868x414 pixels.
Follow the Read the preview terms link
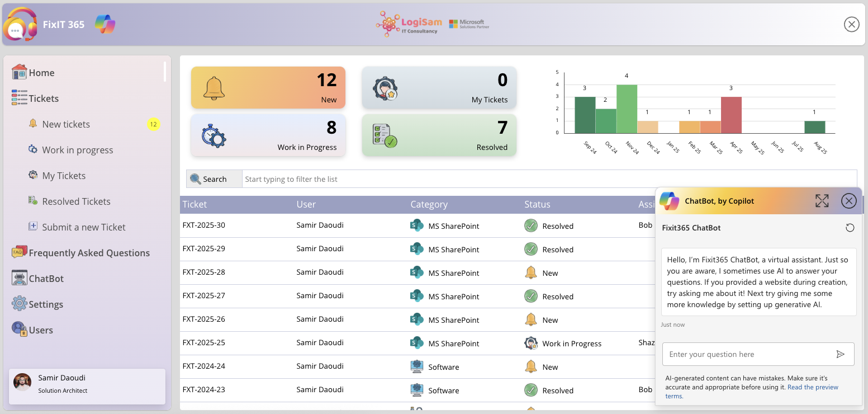point(752,392)
